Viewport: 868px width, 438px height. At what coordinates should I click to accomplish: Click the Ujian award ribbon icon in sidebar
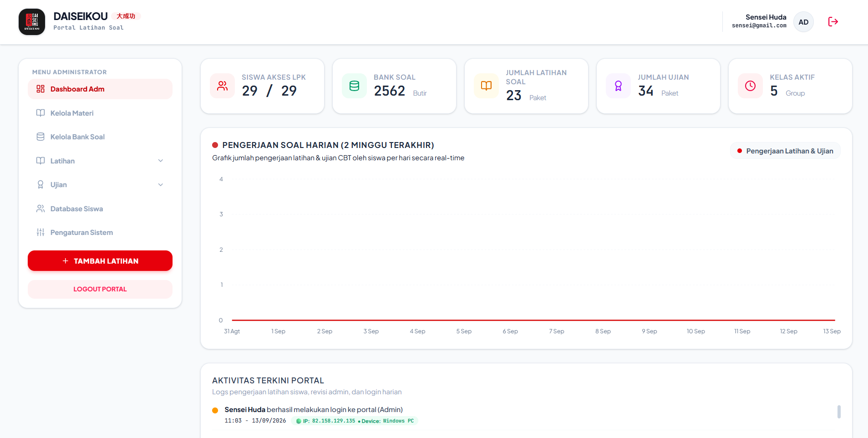pos(41,184)
